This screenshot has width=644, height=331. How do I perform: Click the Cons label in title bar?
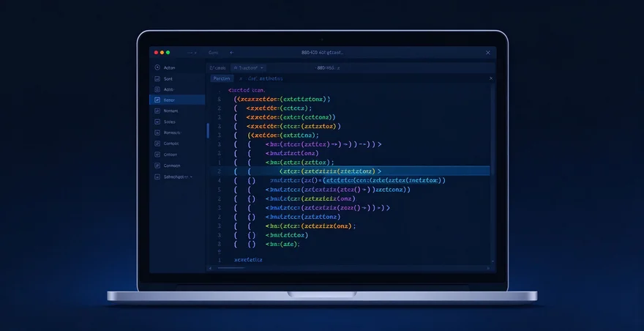(214, 53)
